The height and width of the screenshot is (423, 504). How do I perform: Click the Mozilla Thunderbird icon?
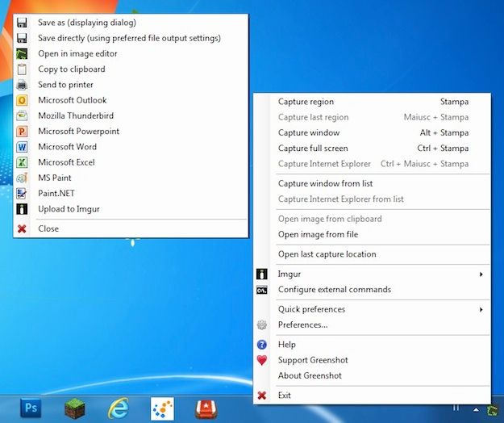pos(22,115)
